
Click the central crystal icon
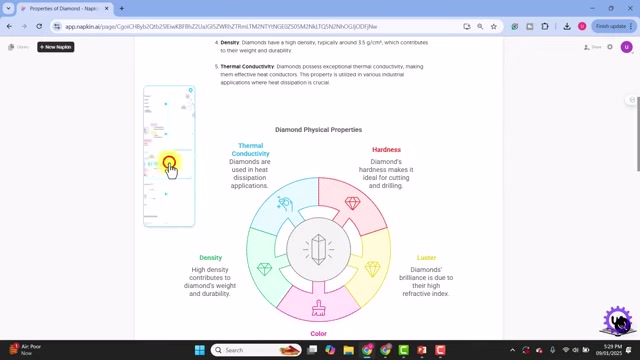click(318, 250)
